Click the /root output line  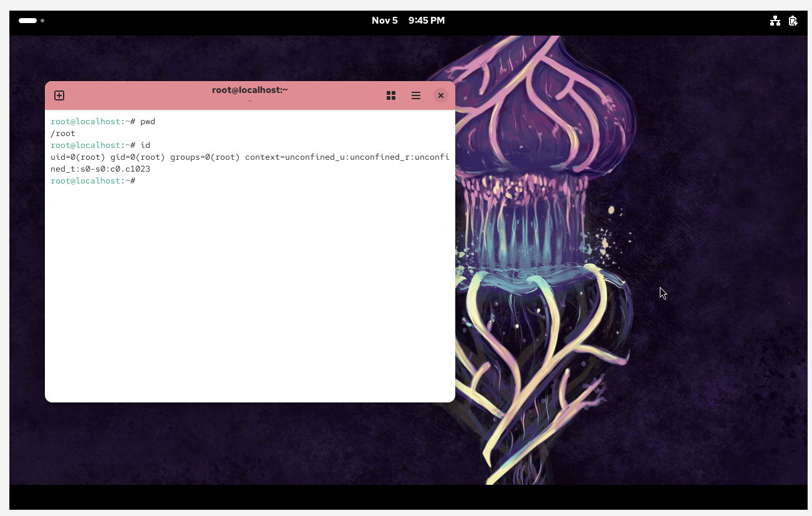pos(63,134)
